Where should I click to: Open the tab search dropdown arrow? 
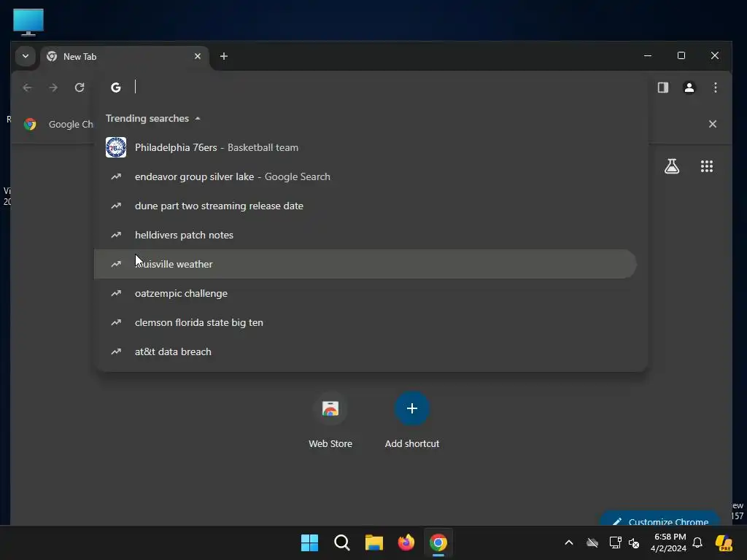click(x=26, y=56)
